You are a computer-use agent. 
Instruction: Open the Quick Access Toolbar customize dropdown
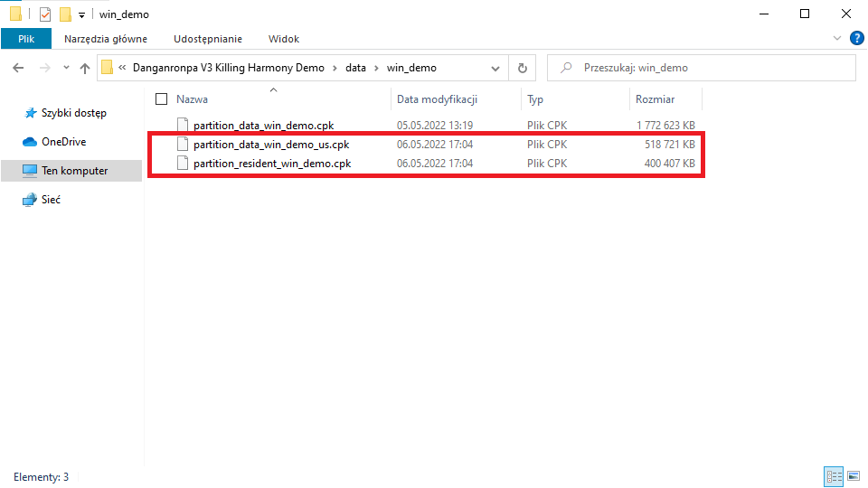[x=81, y=15]
